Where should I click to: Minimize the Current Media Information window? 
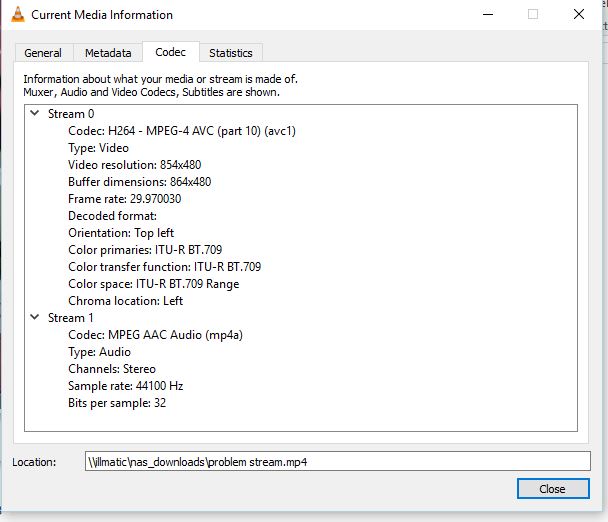tap(486, 15)
